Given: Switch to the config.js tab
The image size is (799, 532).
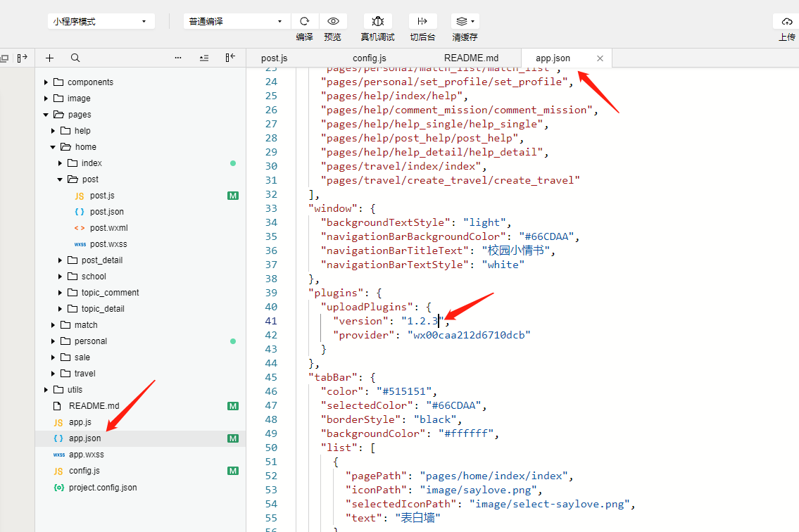Looking at the screenshot, I should click(x=370, y=58).
